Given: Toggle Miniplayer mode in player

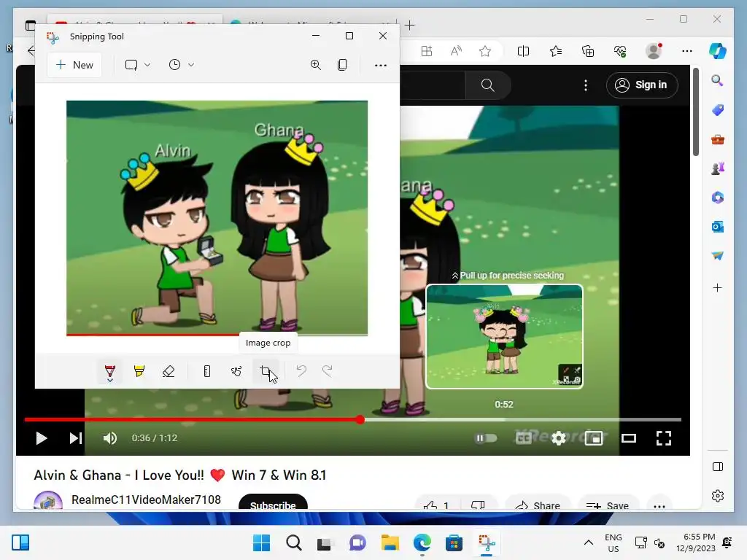Looking at the screenshot, I should point(594,438).
